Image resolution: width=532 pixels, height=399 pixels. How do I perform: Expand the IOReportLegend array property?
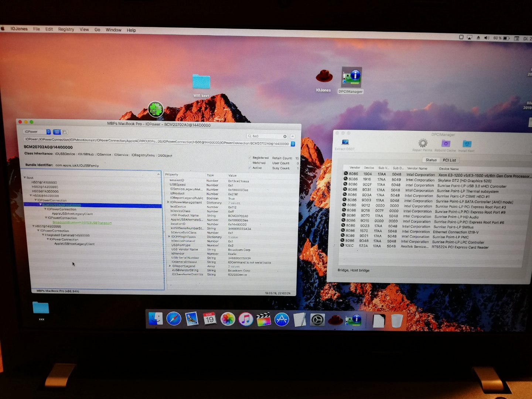(170, 266)
